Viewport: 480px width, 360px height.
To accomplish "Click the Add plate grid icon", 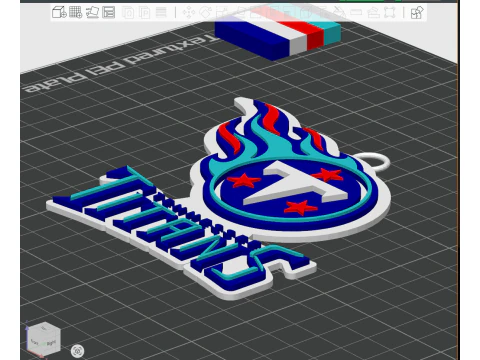I will 75,12.
